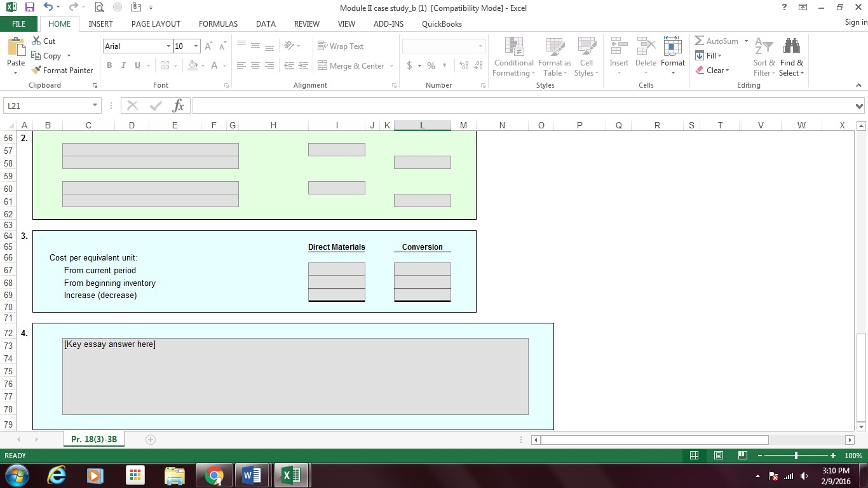
Task: Open the FORMULAS ribbon tab
Action: click(218, 24)
